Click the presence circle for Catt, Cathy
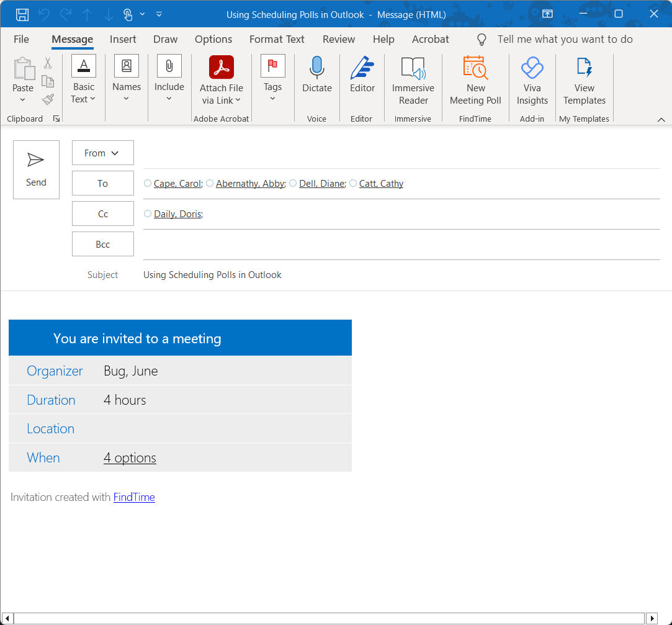This screenshot has height=625, width=672. click(x=353, y=184)
